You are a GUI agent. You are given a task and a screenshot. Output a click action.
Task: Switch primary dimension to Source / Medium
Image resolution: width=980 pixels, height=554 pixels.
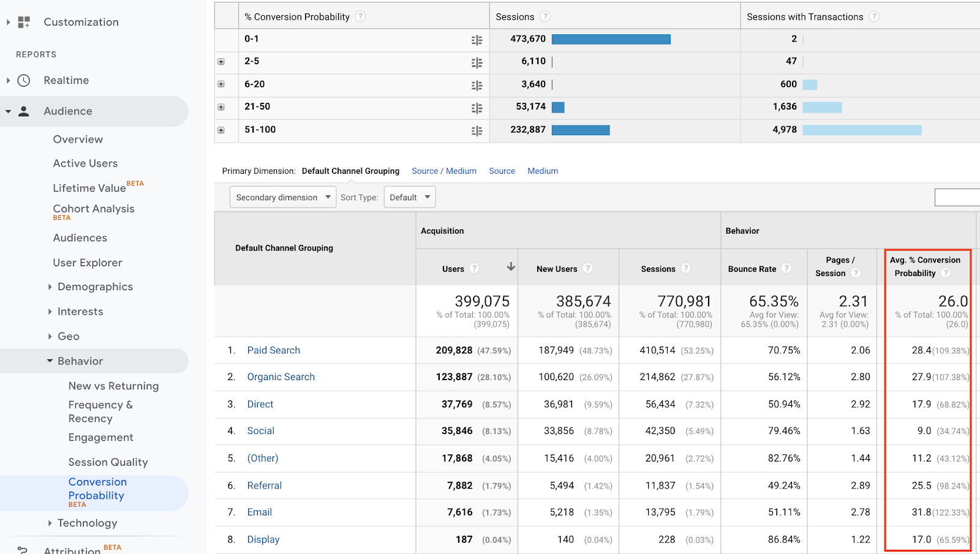click(444, 171)
